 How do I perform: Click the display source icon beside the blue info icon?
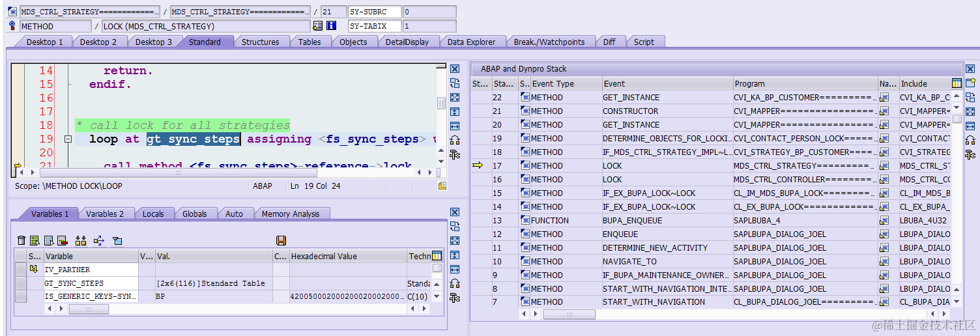click(317, 26)
